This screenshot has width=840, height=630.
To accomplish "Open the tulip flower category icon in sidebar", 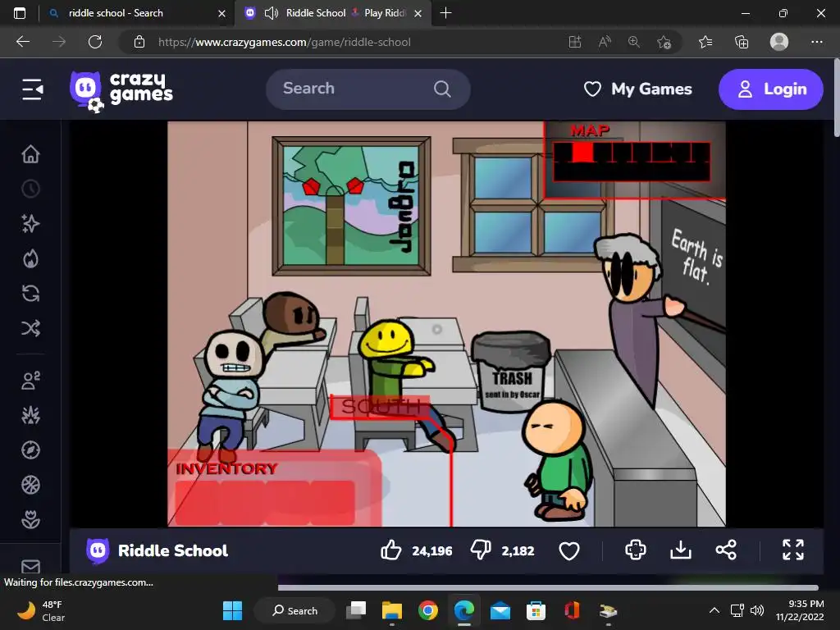I will [30, 519].
